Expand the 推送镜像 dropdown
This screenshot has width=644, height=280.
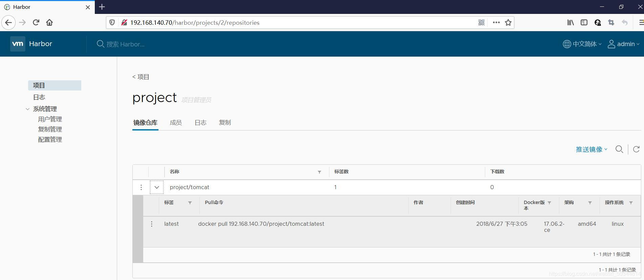(592, 149)
